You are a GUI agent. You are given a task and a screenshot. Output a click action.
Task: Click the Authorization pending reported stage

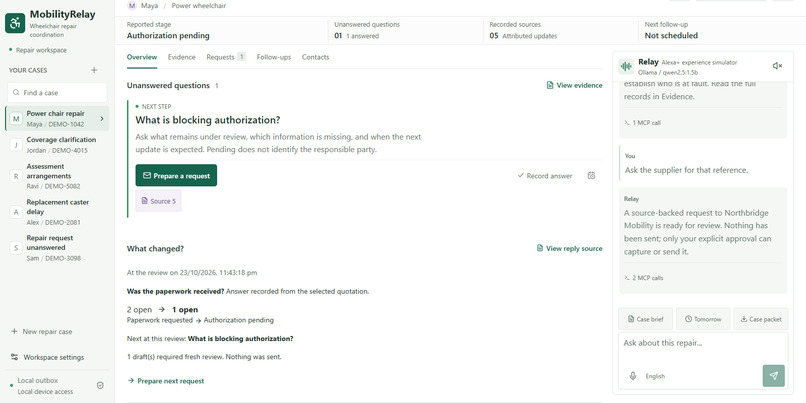click(x=168, y=35)
